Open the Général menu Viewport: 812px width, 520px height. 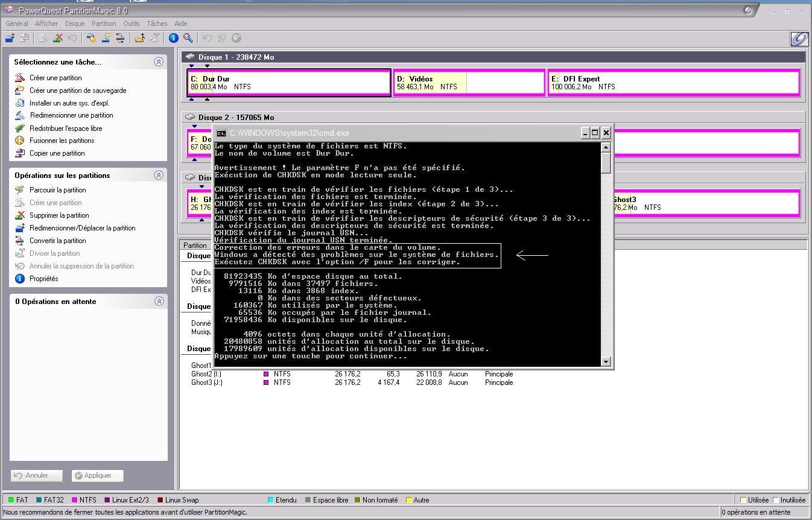pos(17,24)
